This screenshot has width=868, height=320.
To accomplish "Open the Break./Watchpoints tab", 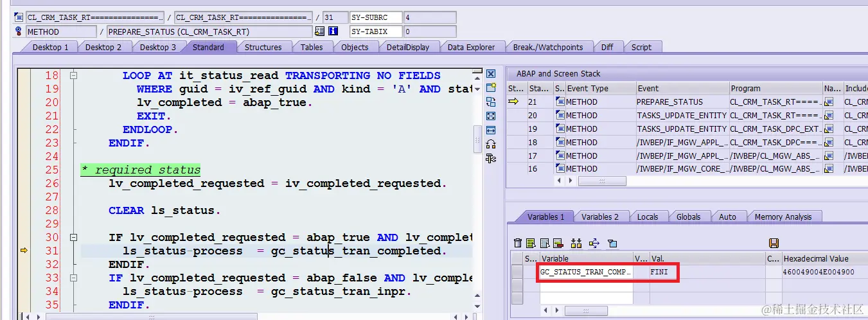I will pos(547,47).
